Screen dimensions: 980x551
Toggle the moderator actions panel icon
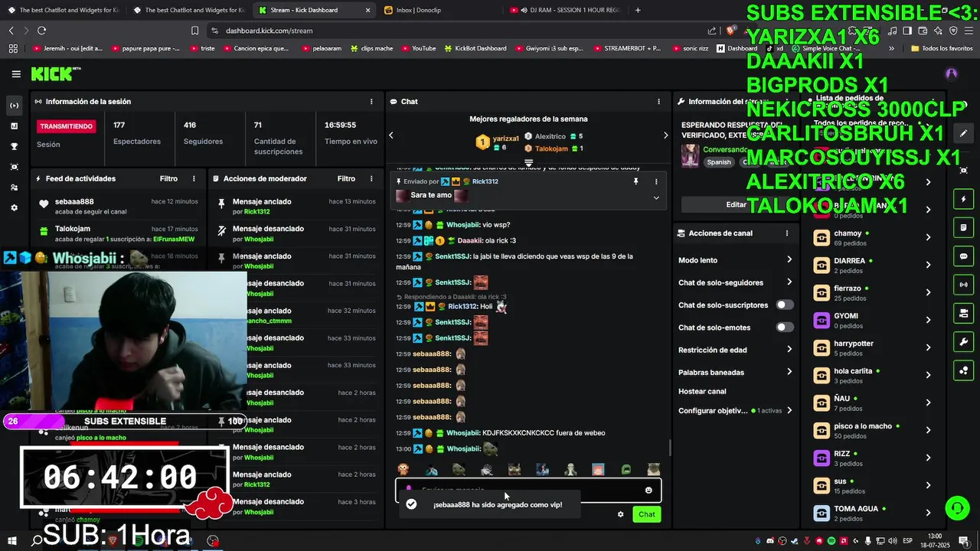963,228
